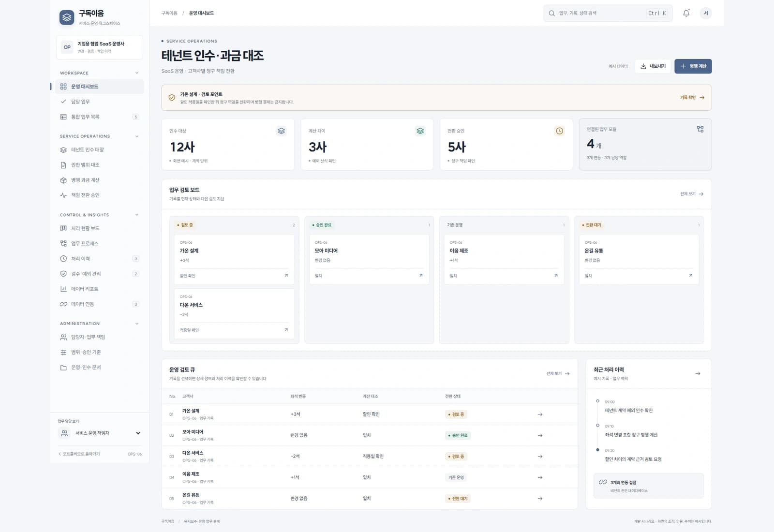Open the 서비스 운영 책임자 role dropdown
This screenshot has height=532, width=774.
click(x=100, y=433)
